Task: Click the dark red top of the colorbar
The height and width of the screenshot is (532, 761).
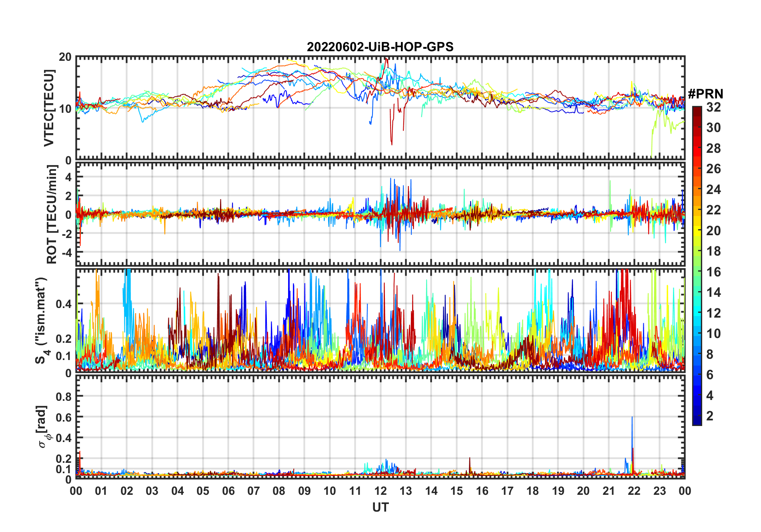Action: pyautogui.click(x=697, y=110)
